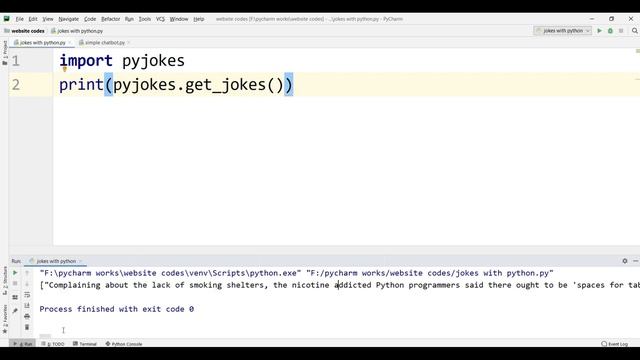The width and height of the screenshot is (640, 360).
Task: Click the 'website codes' breadcrumb
Action: (x=24, y=31)
